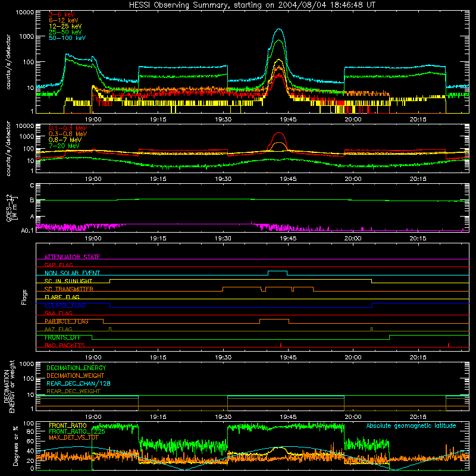
Task: Click the vertical Flags axis label
Action: [24, 297]
